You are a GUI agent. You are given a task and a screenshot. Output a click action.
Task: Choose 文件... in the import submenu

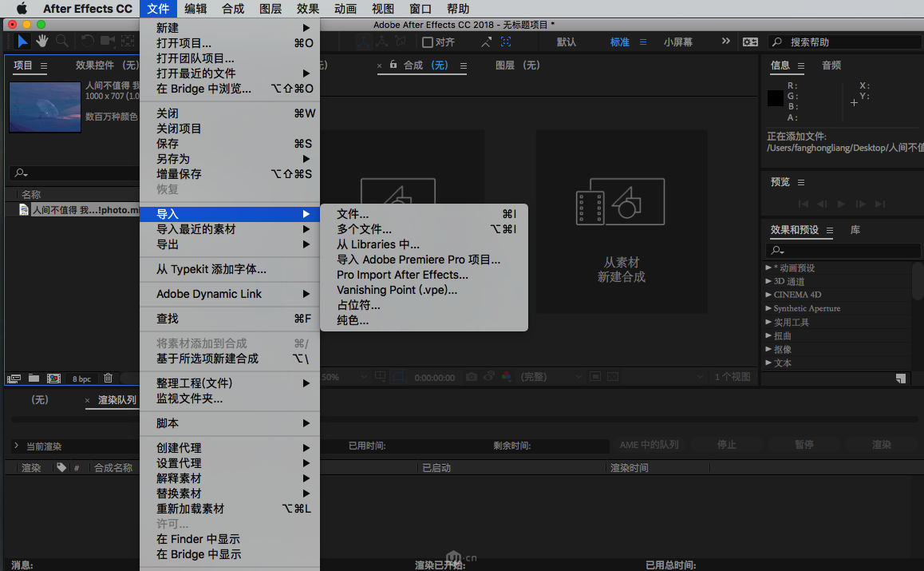point(424,214)
